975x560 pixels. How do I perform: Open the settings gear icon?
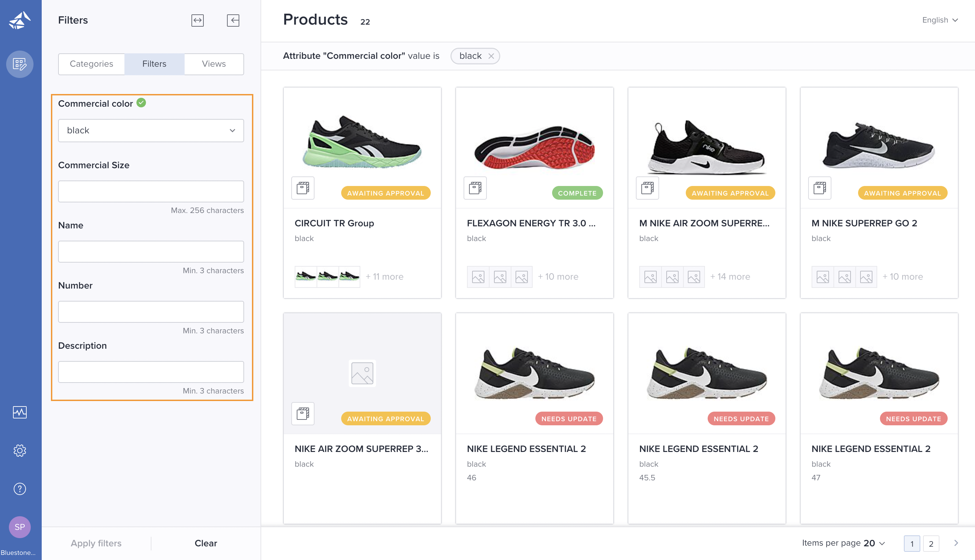pyautogui.click(x=19, y=450)
